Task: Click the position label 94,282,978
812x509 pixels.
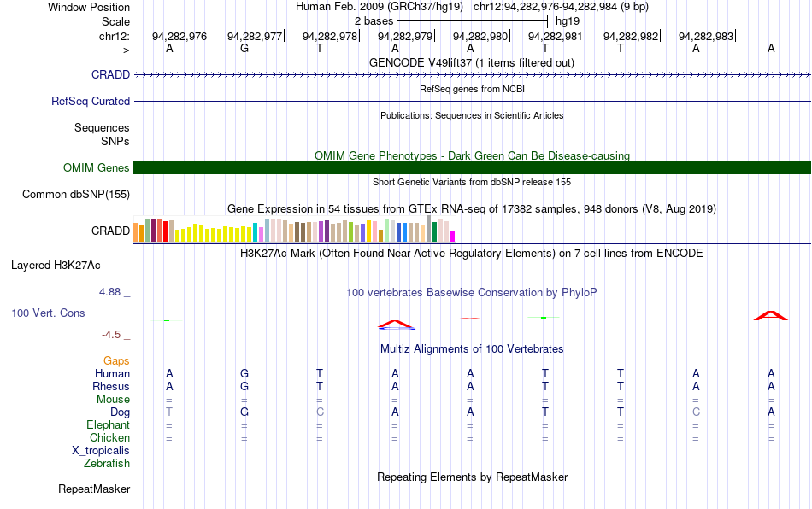Action: [x=330, y=36]
